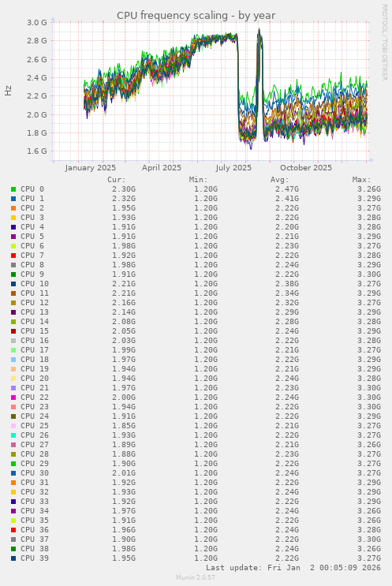
Task: Click CPU 14 current value 2.08G
Action: tap(124, 322)
